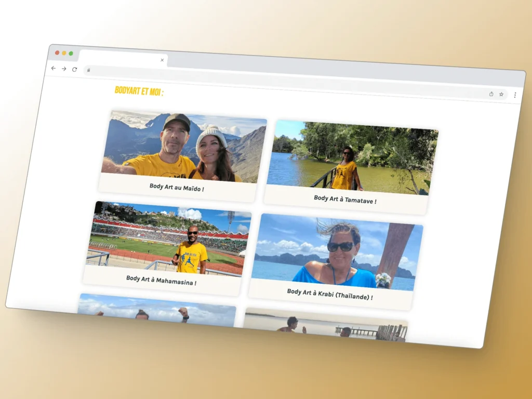Open the share page icon
Screen dimensions: 532x399
pyautogui.click(x=491, y=94)
